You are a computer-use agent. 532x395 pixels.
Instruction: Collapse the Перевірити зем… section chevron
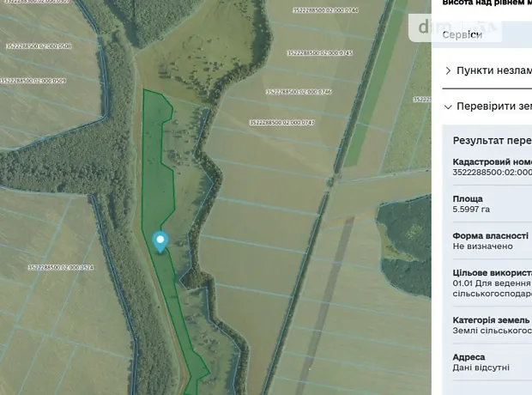point(448,107)
